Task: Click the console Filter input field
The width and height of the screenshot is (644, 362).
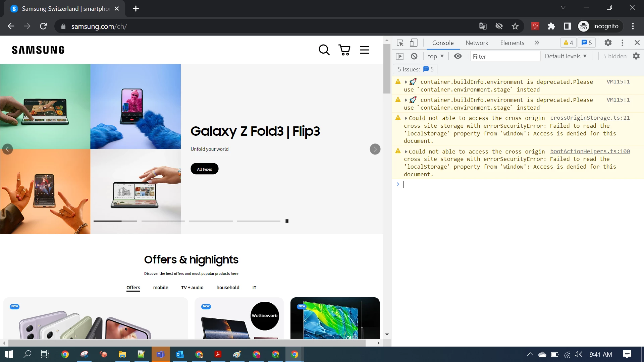Action: 505,56
